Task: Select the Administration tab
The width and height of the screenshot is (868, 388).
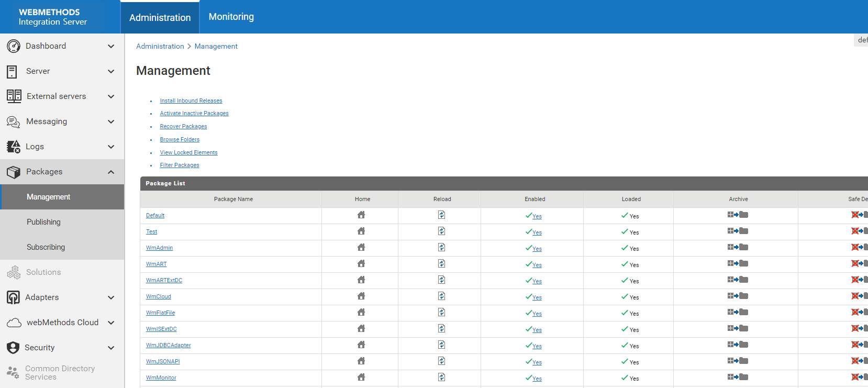Action: (160, 17)
